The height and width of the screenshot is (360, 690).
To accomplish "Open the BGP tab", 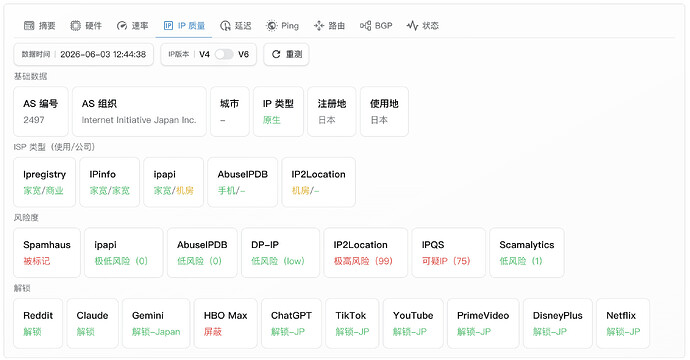I will [376, 26].
